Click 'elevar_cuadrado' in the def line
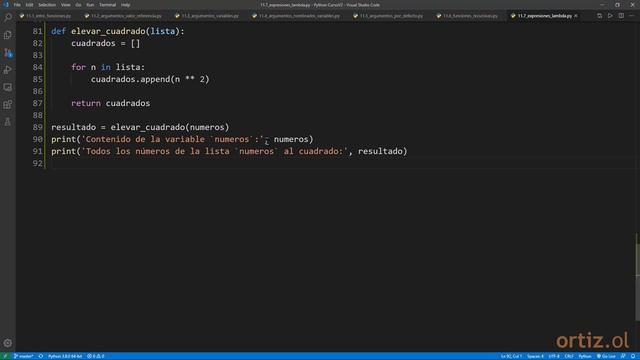Screen dimensions: 640x360 coord(108,31)
